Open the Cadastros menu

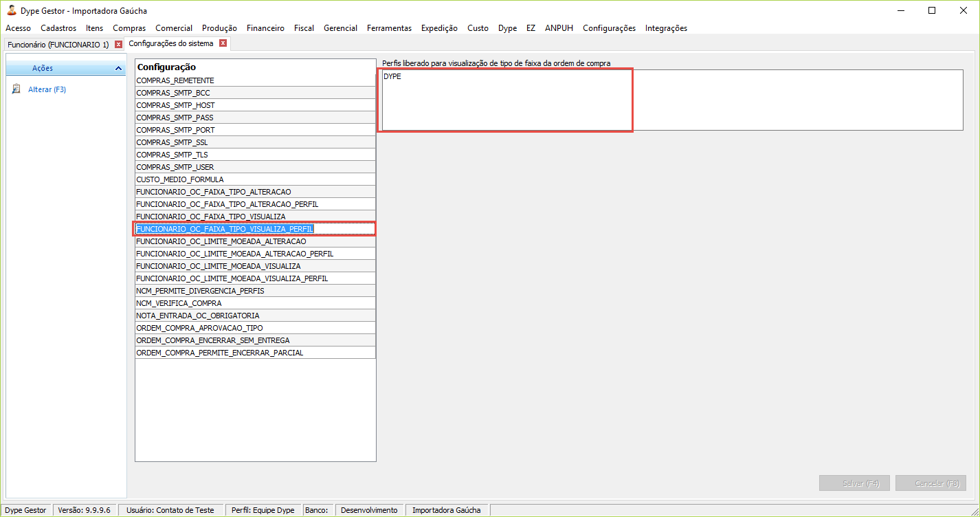58,28
